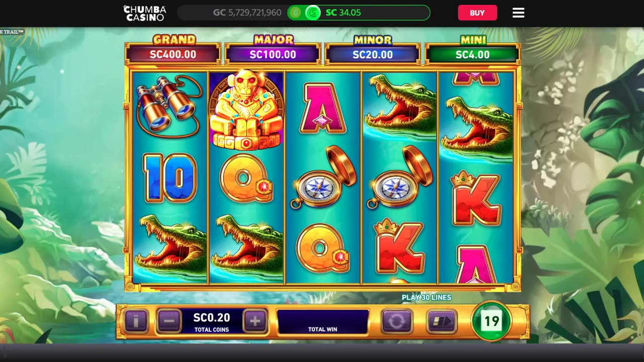Click the green spin counter button

pyautogui.click(x=491, y=321)
